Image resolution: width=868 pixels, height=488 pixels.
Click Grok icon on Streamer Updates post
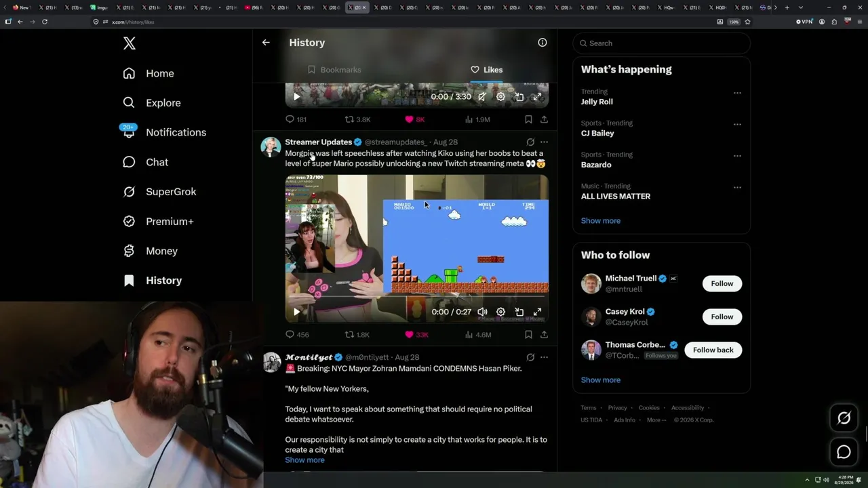coord(530,142)
